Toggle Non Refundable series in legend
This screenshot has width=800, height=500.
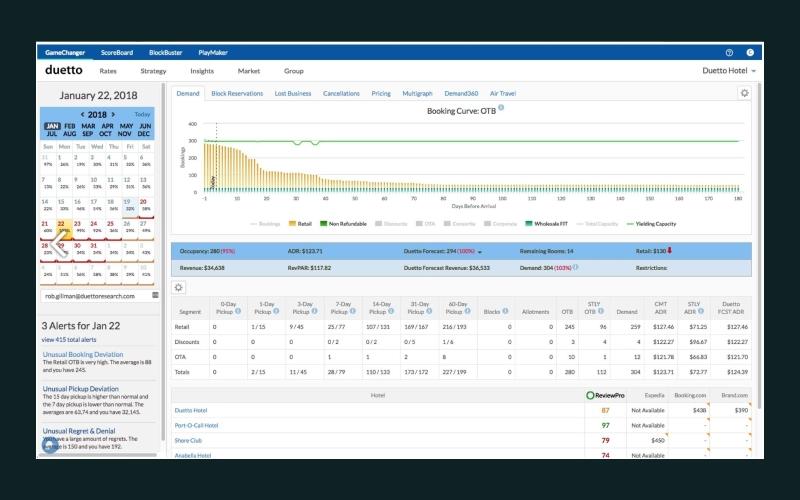(x=343, y=223)
